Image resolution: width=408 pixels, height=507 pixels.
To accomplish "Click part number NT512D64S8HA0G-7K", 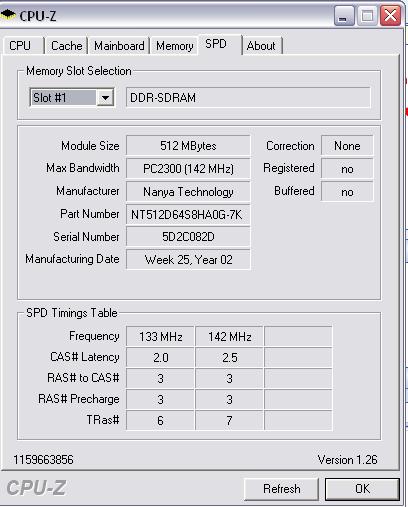I will pyautogui.click(x=188, y=215).
